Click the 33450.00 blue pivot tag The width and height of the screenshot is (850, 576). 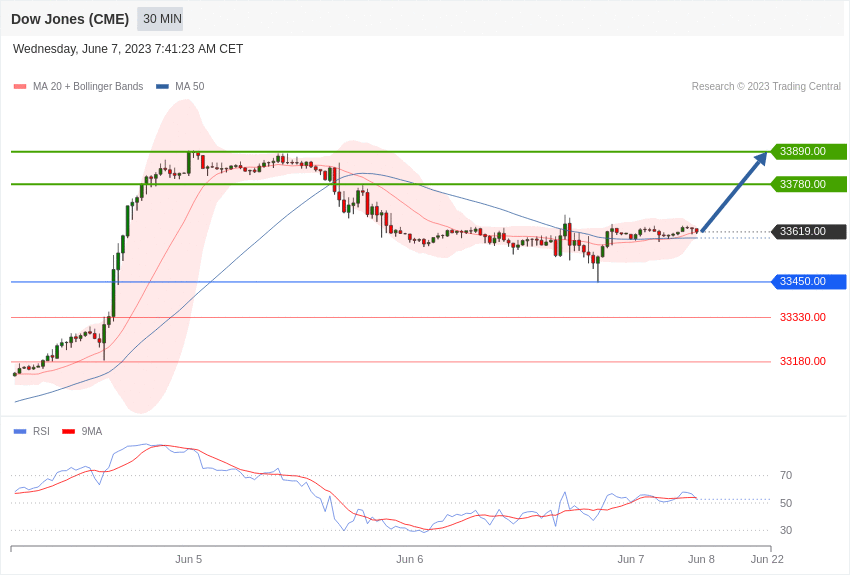click(808, 282)
